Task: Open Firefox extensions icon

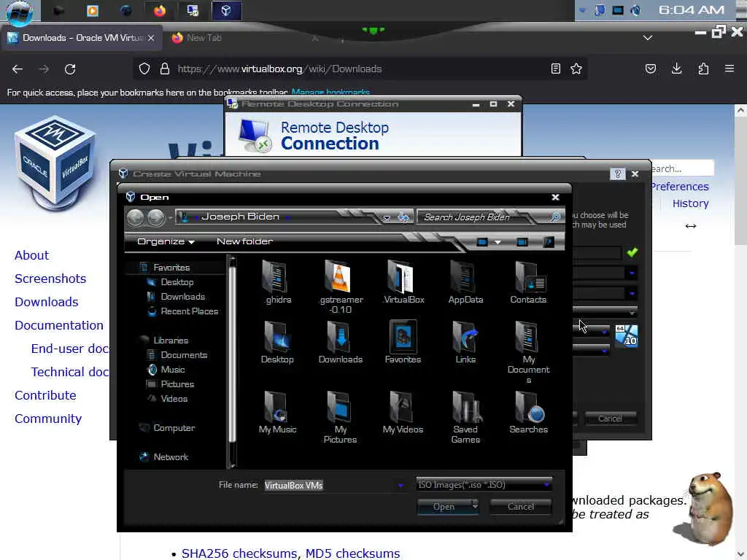Action: 703,69
